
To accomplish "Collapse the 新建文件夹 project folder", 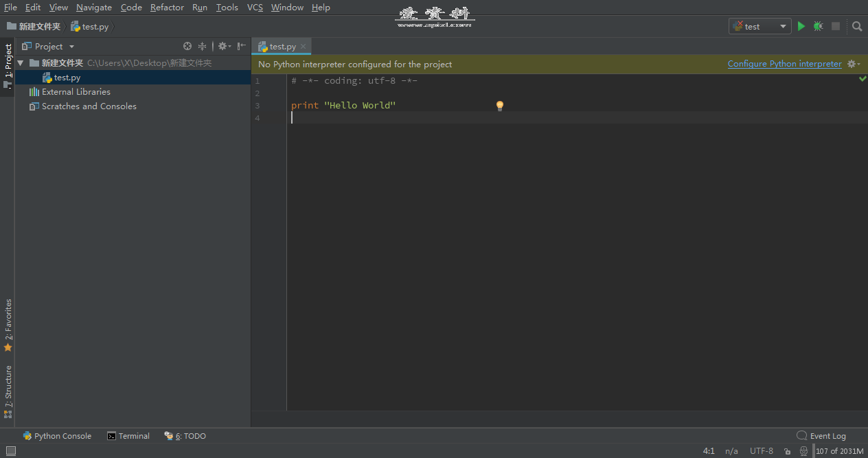I will coord(20,62).
